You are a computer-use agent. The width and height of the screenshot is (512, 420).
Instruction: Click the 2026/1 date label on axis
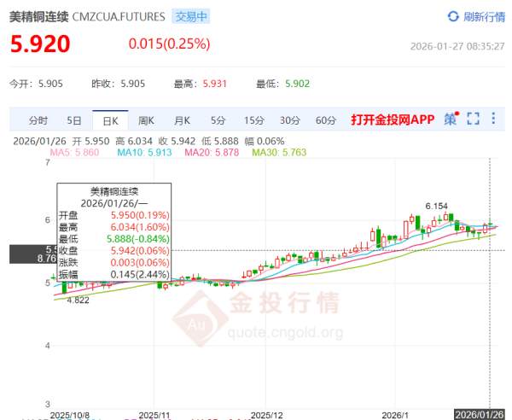tap(395, 416)
